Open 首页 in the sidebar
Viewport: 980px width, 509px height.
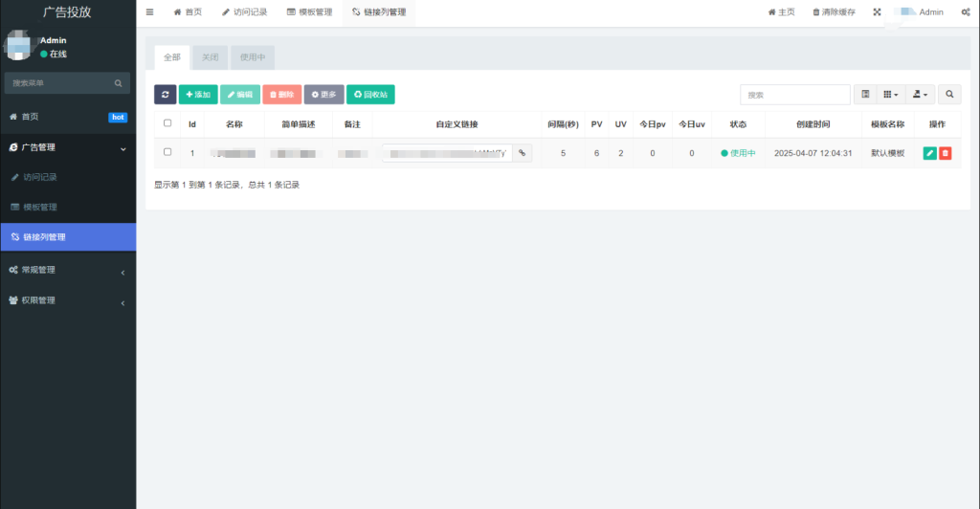pos(68,117)
